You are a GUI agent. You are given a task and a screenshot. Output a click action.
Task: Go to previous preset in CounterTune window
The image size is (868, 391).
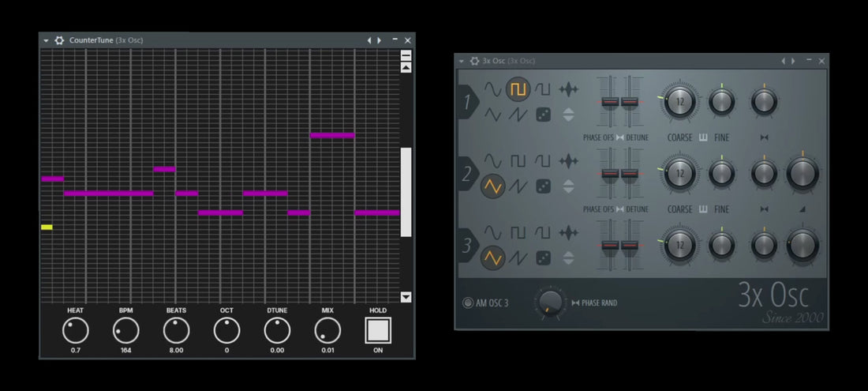370,40
